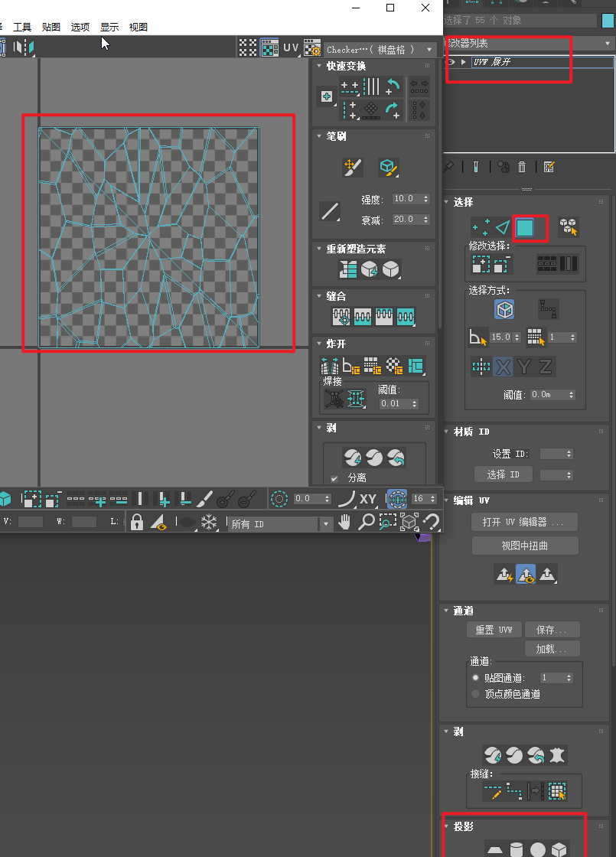Viewport: 616px width, 857px height.
Task: Pin the modifier stack
Action: [x=449, y=167]
